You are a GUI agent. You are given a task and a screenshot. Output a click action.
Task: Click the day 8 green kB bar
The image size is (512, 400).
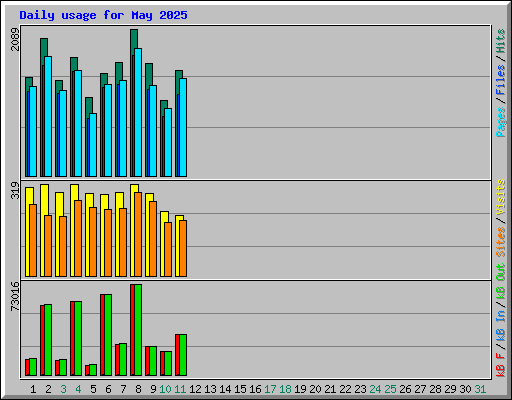pos(138,330)
